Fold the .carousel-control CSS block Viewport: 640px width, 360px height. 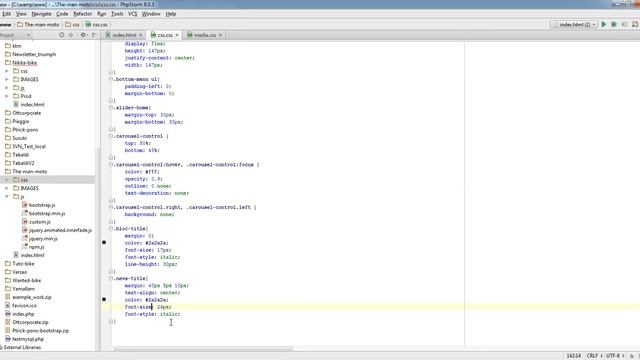click(111, 136)
